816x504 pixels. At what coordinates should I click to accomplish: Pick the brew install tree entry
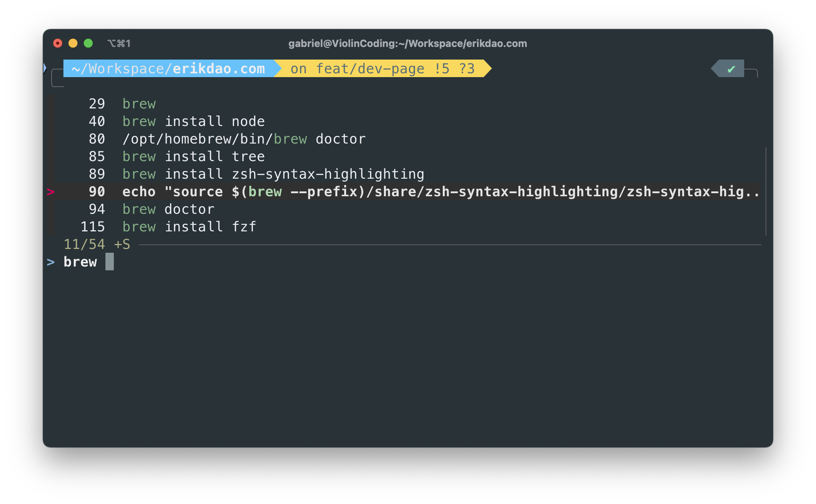[193, 157]
